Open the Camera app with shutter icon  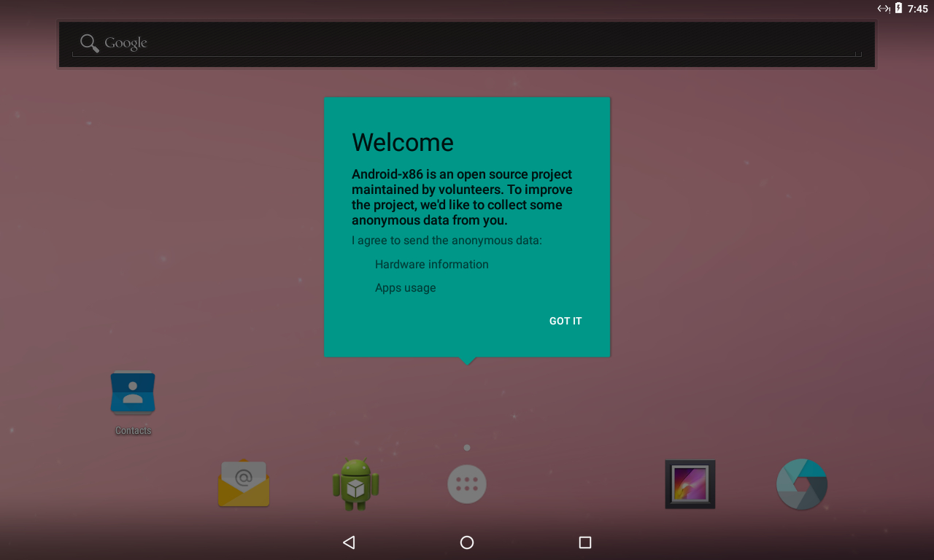(802, 484)
